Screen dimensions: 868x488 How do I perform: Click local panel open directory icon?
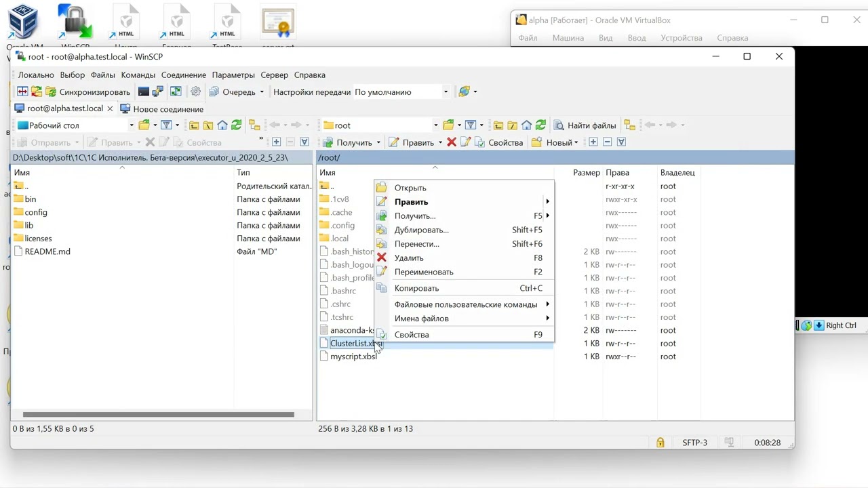click(144, 125)
